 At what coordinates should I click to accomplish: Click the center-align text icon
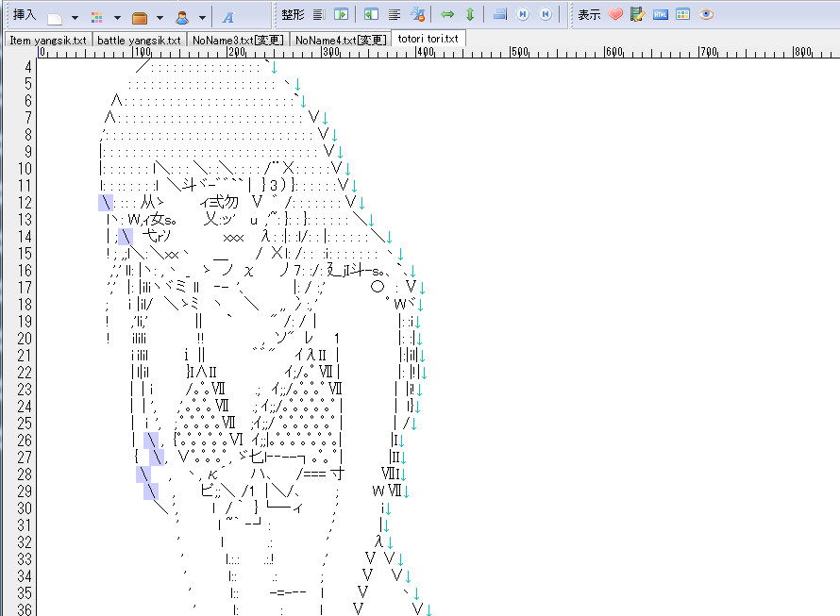(395, 15)
